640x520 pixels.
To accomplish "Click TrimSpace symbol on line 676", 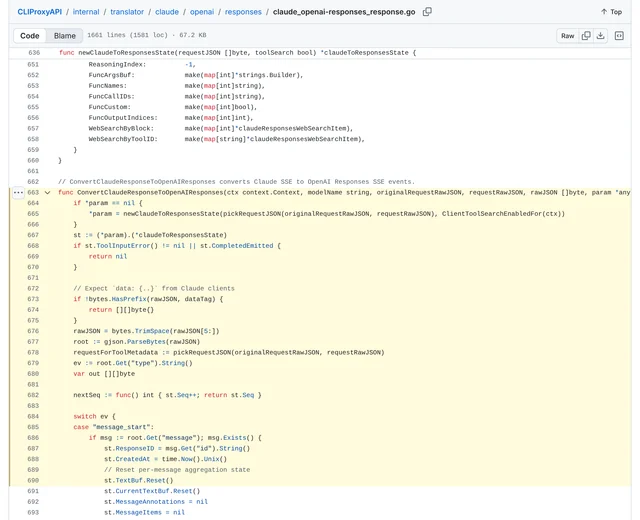I will click(152, 331).
